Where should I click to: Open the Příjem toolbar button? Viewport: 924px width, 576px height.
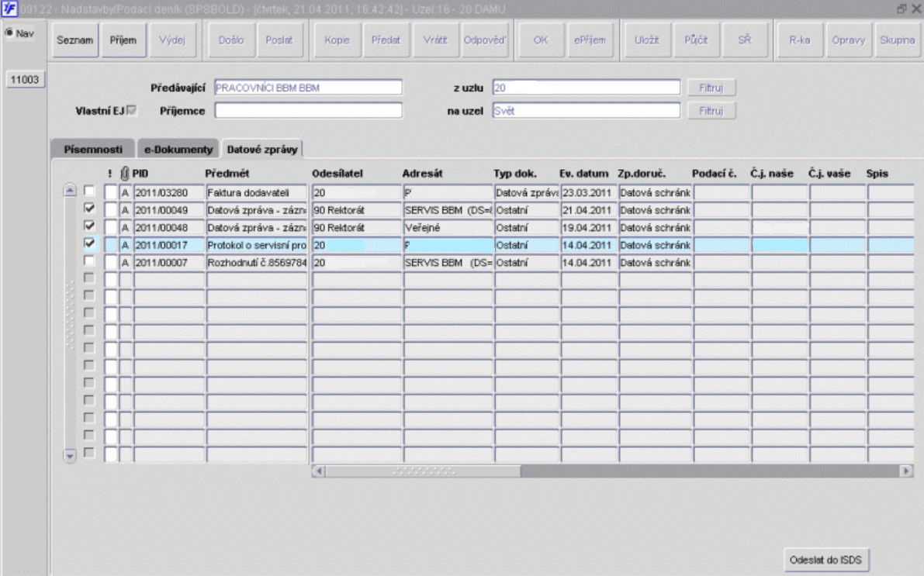point(123,40)
